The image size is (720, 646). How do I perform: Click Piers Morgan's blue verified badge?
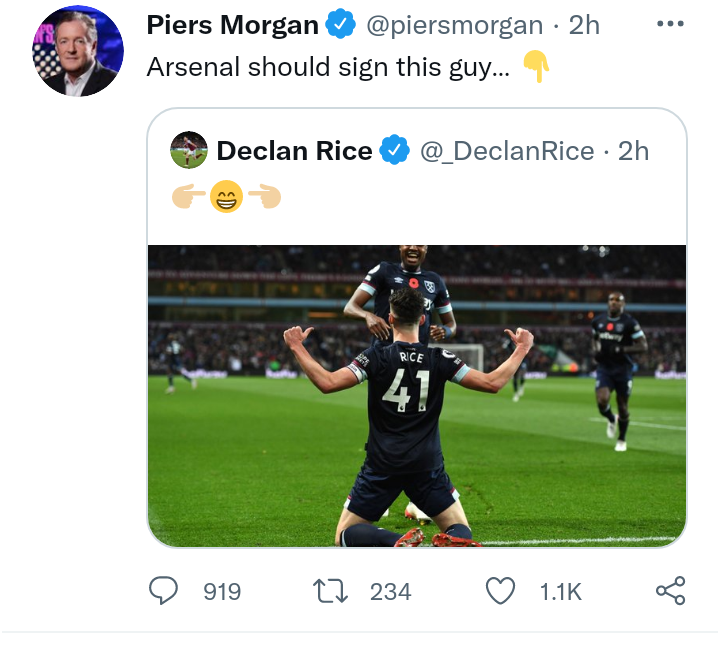coord(341,26)
